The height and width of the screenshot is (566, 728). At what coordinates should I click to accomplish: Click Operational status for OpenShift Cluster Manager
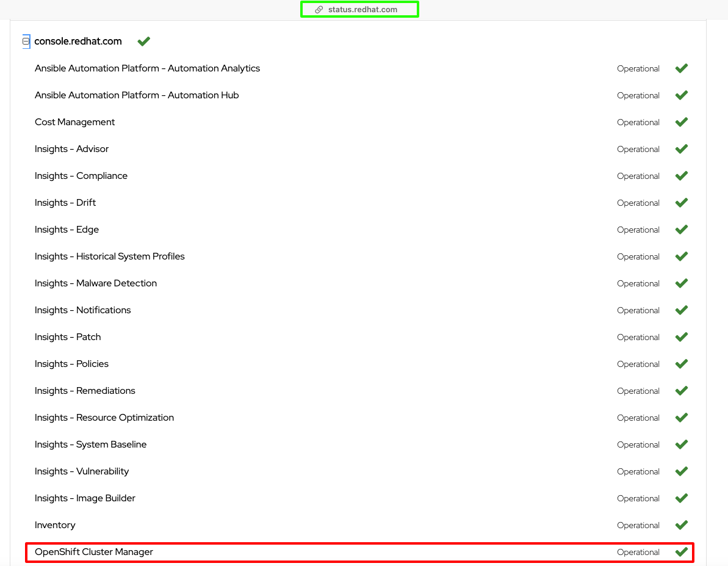638,553
